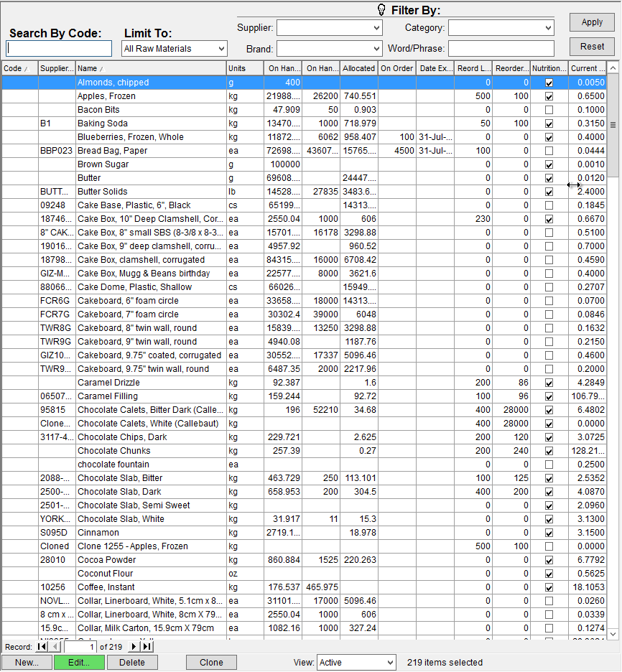
Task: Click the table scrollbar up arrow
Action: (x=613, y=68)
